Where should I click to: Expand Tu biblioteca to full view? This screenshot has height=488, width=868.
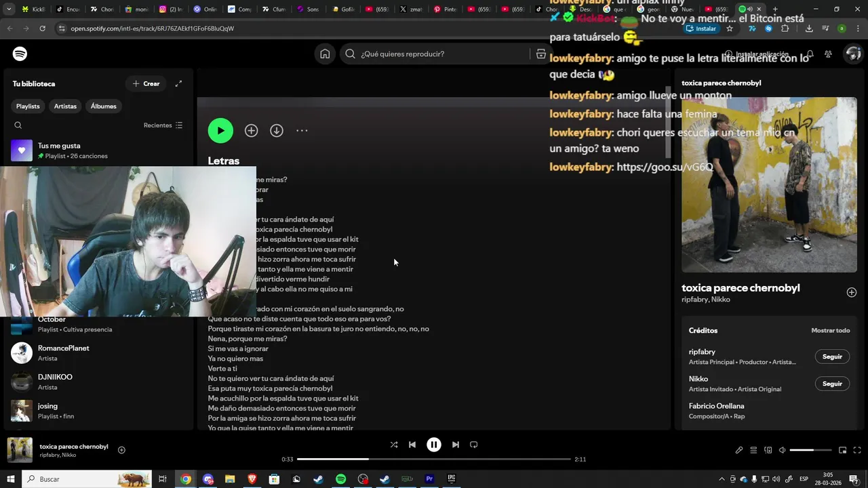tap(178, 83)
